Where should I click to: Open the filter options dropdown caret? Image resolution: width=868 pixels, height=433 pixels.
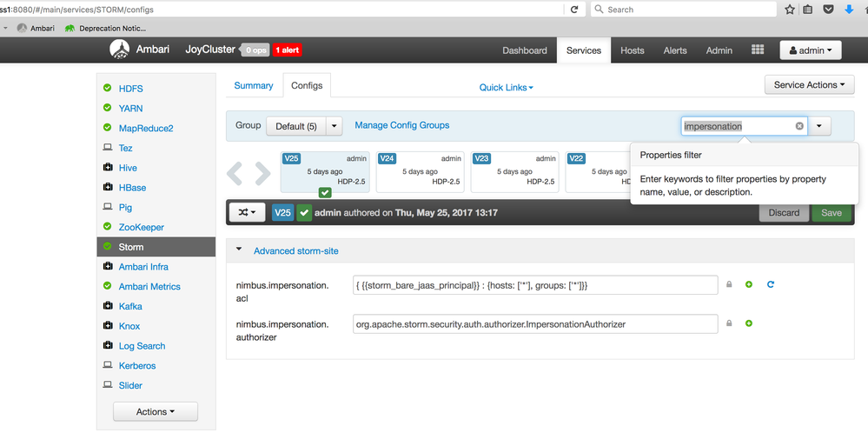click(x=819, y=126)
